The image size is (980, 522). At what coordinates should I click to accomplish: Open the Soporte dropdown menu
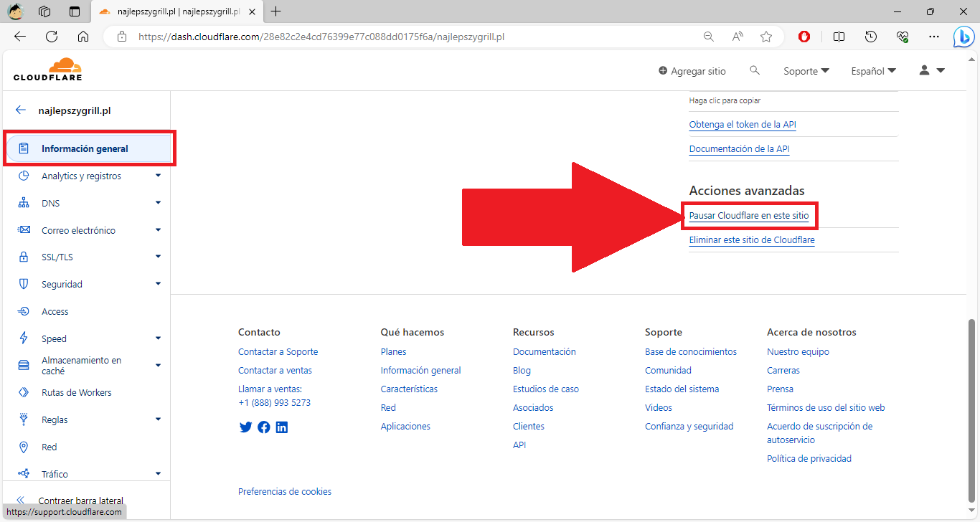pos(806,71)
